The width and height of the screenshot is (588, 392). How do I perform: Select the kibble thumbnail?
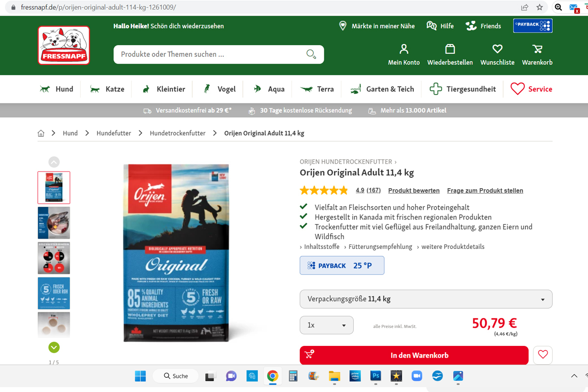pyautogui.click(x=54, y=325)
